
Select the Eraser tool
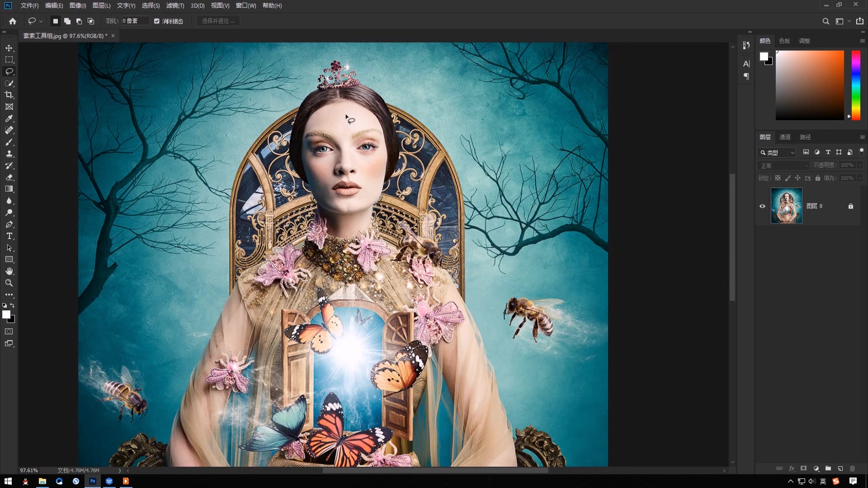click(x=9, y=177)
